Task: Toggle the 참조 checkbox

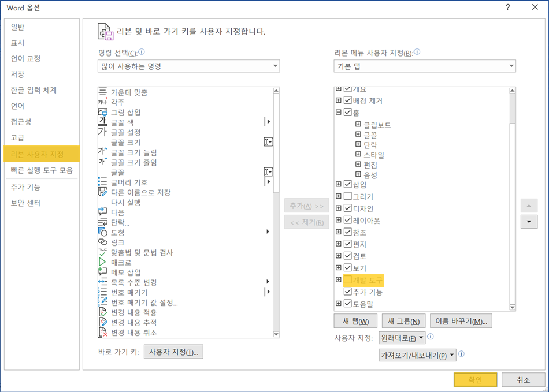Action: (348, 232)
